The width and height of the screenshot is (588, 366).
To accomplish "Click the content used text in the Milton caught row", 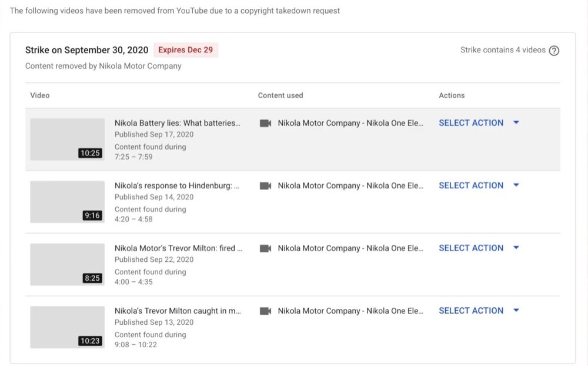I will coord(350,311).
